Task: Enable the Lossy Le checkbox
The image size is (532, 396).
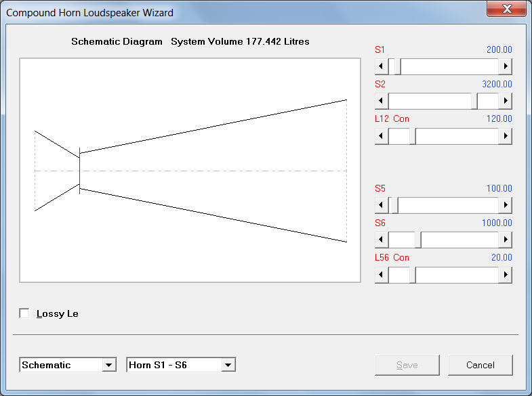Action: 24,313
